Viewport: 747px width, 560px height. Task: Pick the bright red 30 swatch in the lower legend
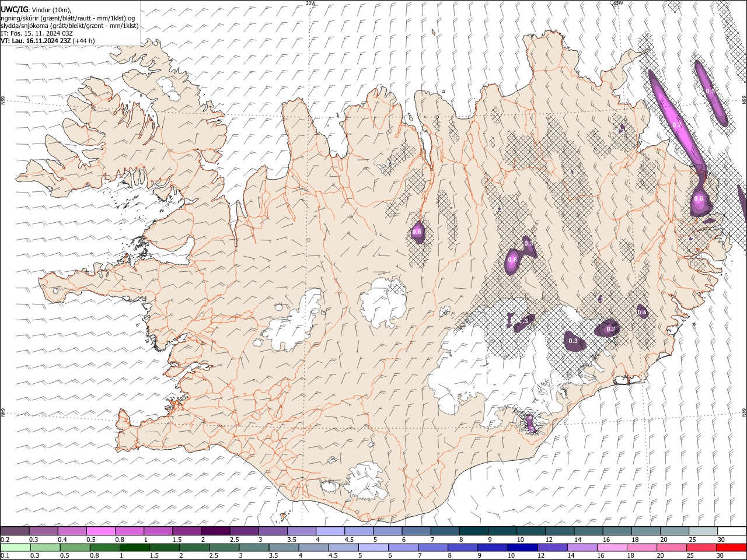click(x=731, y=548)
